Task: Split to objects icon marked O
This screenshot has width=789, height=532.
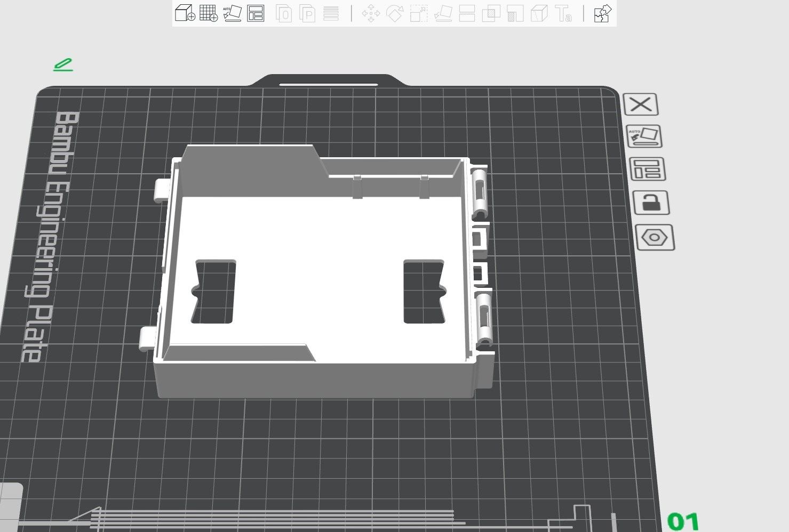Action: pyautogui.click(x=283, y=13)
